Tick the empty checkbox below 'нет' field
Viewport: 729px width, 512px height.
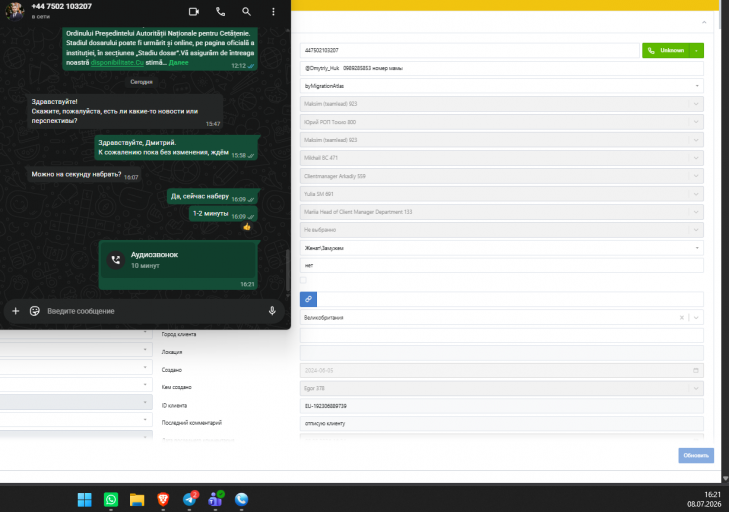click(304, 280)
